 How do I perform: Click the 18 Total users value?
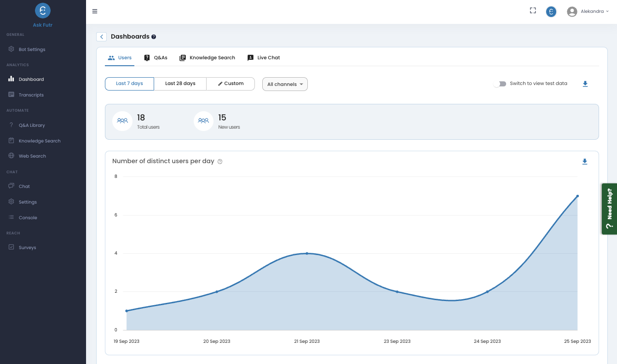pyautogui.click(x=141, y=118)
